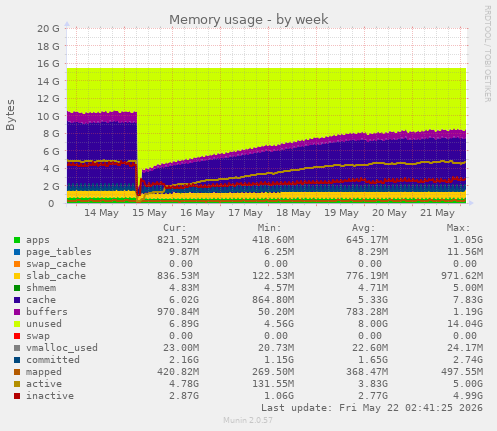Viewport: 497px width, 431px height.
Task: Click the active min value 131.55M
Action: tap(273, 384)
